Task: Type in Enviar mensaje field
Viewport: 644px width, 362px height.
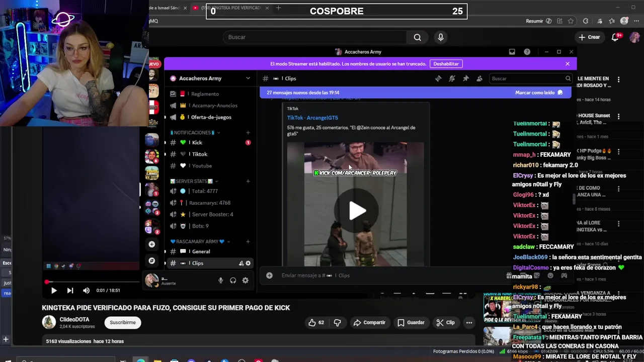Action: pyautogui.click(x=392, y=276)
